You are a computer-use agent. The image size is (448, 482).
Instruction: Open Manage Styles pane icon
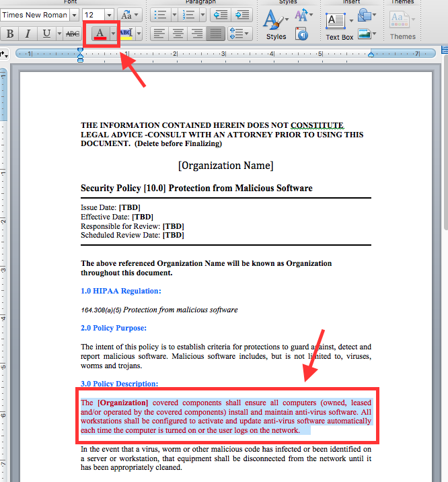(301, 34)
